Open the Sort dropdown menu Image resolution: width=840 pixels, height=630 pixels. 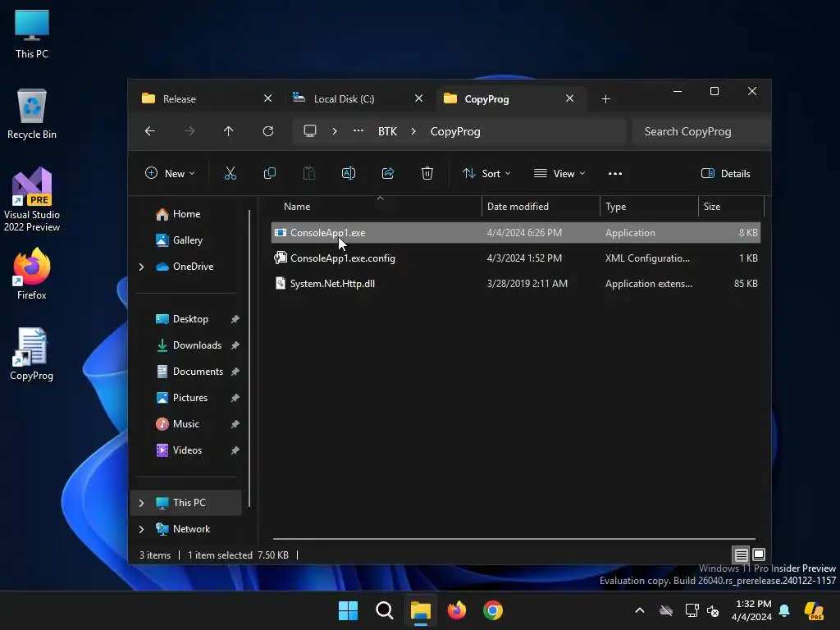click(486, 174)
